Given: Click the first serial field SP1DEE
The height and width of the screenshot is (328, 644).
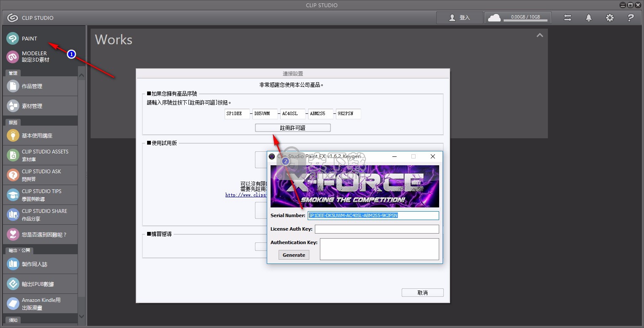Looking at the screenshot, I should pyautogui.click(x=237, y=114).
